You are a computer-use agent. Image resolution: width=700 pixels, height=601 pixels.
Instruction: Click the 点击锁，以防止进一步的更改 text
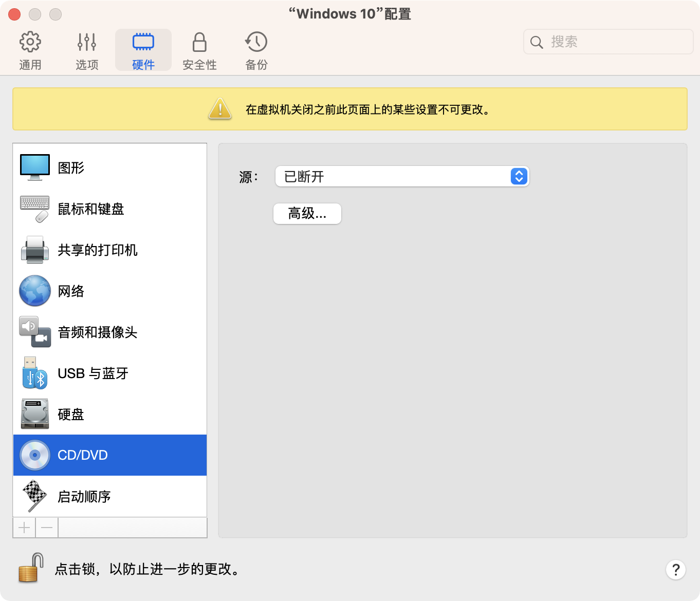tap(148, 569)
